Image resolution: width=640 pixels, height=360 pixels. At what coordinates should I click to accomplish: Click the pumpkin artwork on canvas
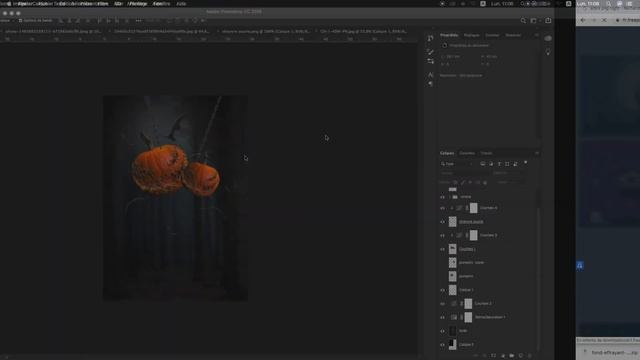(x=176, y=171)
